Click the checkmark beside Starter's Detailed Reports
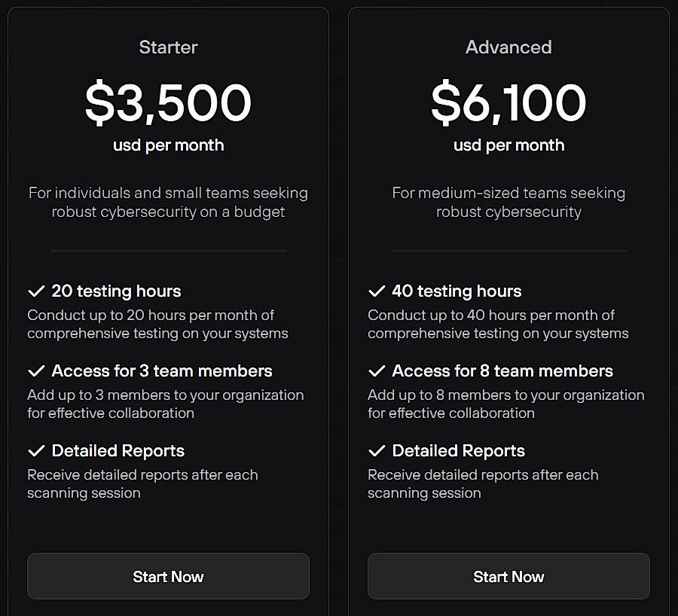The height and width of the screenshot is (616, 678). [35, 450]
